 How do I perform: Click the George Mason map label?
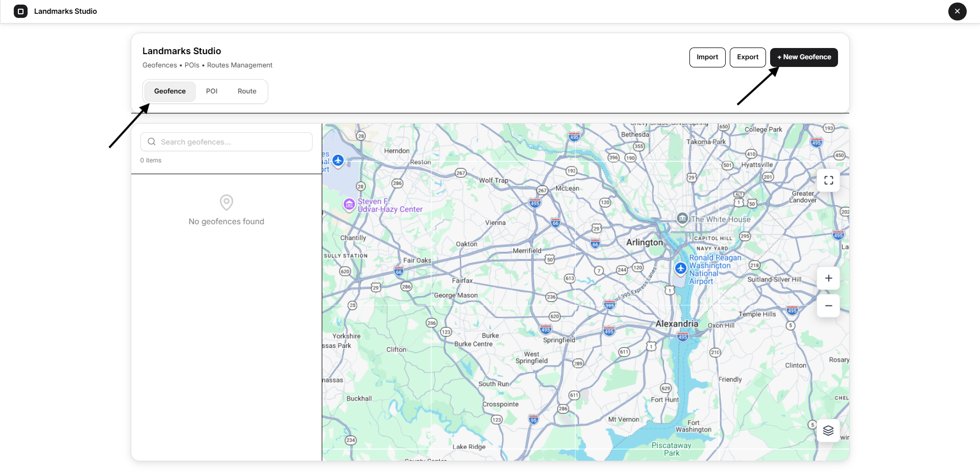click(456, 296)
